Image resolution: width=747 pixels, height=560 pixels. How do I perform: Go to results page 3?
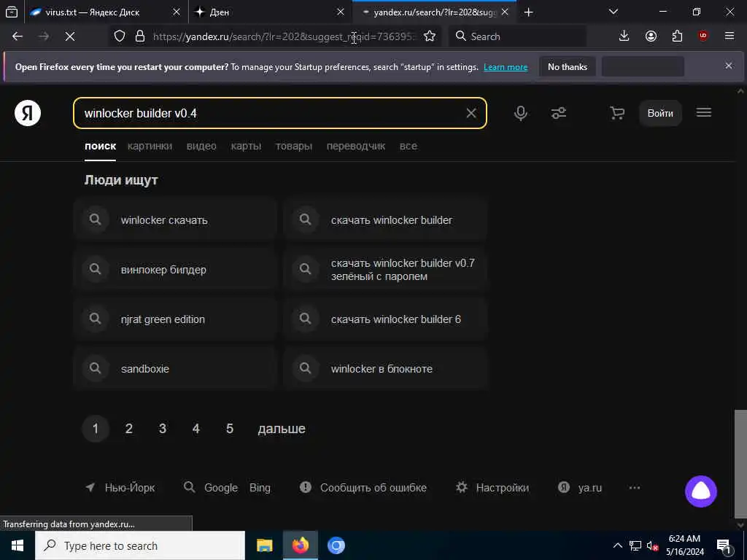point(163,429)
